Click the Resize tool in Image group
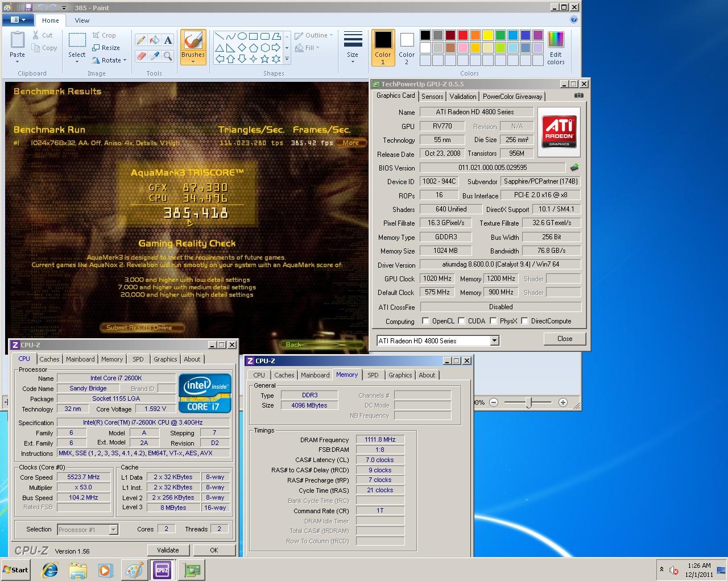 point(106,48)
